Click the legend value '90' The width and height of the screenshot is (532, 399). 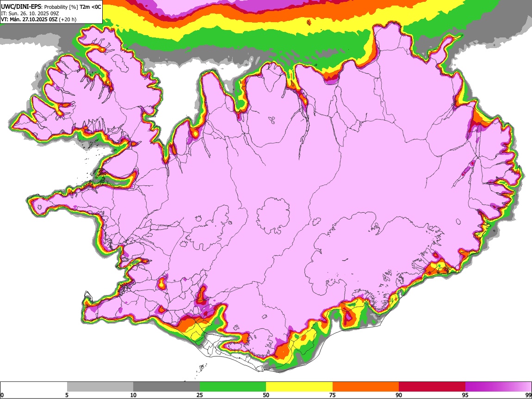pyautogui.click(x=399, y=395)
